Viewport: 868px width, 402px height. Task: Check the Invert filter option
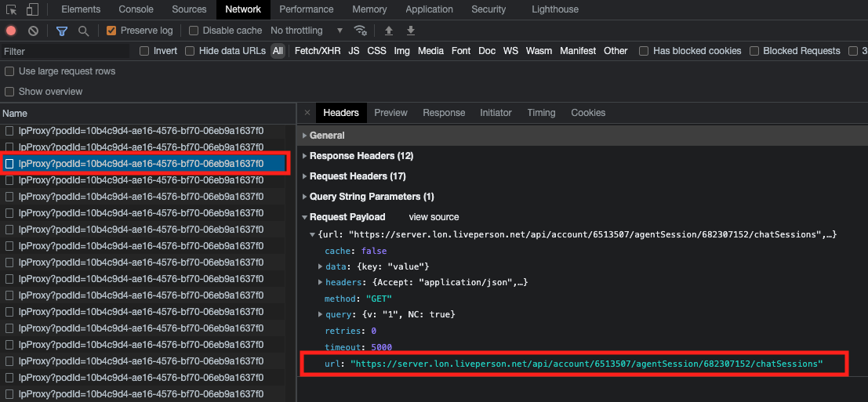pos(144,51)
